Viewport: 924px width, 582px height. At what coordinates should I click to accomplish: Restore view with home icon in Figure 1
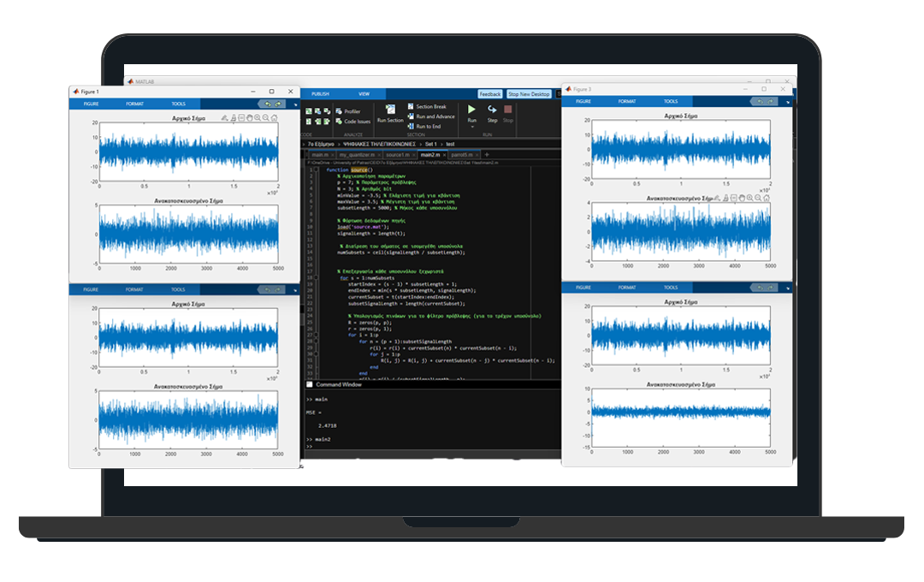click(x=274, y=118)
